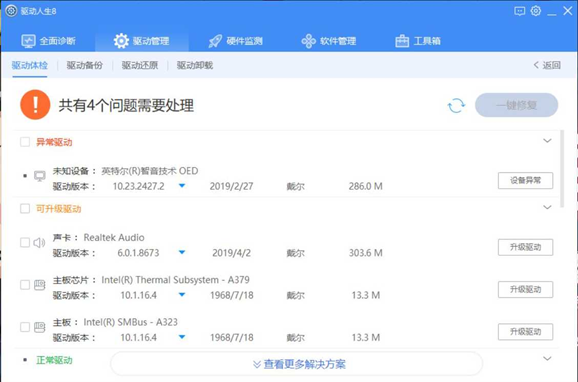The image size is (578, 382).
Task: Click the driver list vertical scrollbar
Action: [x=562, y=169]
